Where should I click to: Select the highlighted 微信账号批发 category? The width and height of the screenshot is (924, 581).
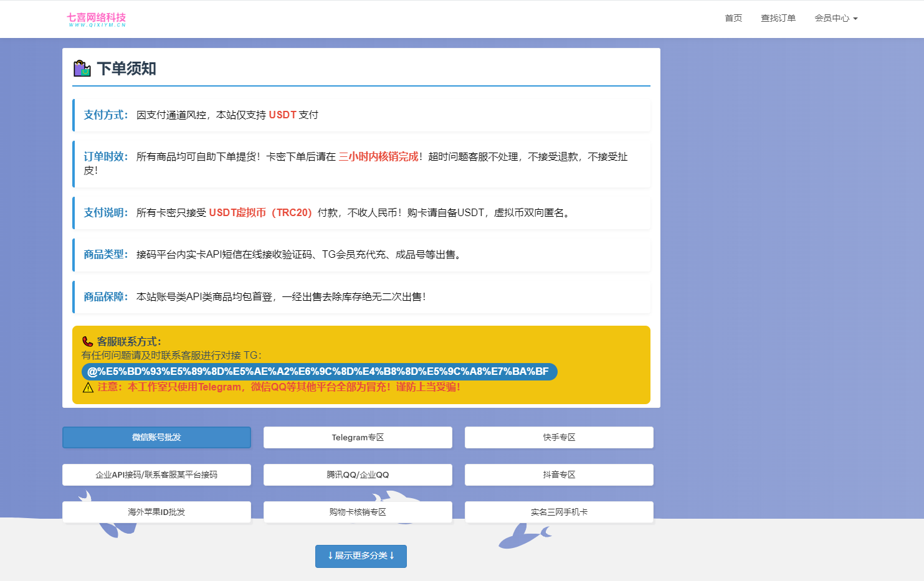coord(156,437)
